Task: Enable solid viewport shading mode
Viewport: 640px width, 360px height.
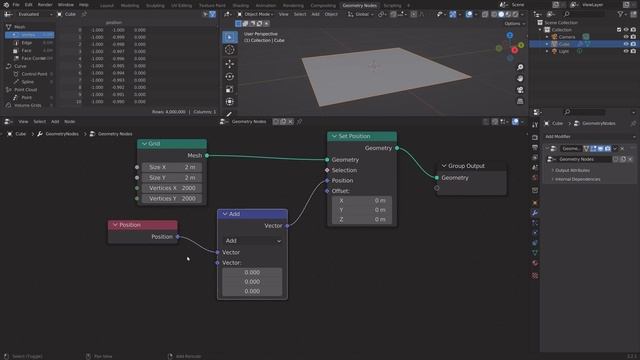Action: [x=501, y=14]
